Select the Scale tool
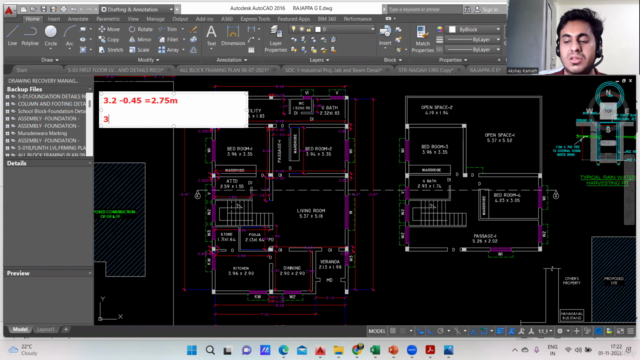The width and height of the screenshot is (640, 360). [139, 50]
